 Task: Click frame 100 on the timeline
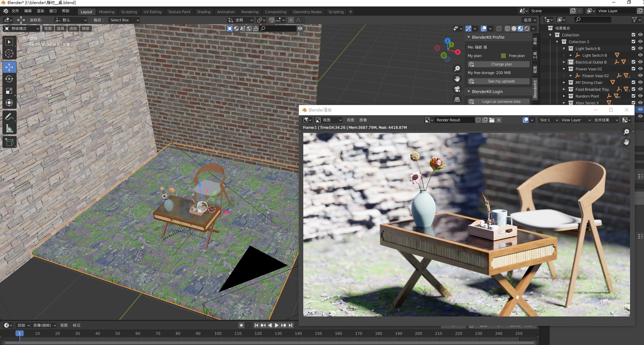(218, 333)
